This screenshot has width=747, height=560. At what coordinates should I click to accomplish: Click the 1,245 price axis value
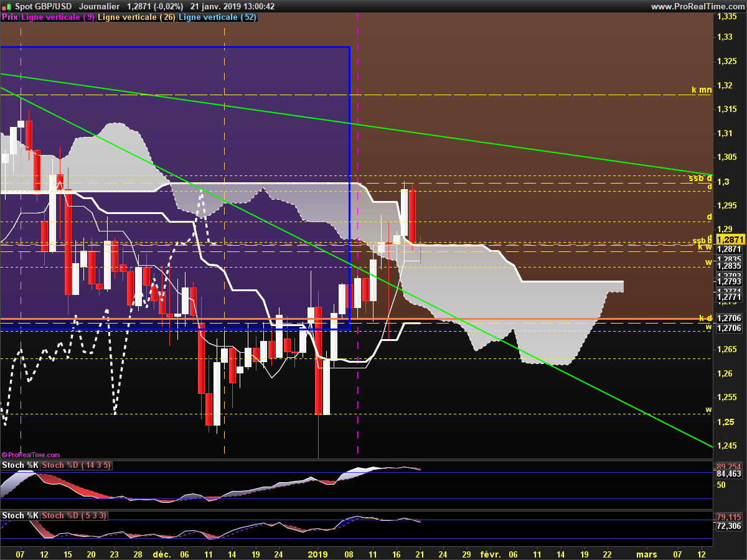(726, 446)
